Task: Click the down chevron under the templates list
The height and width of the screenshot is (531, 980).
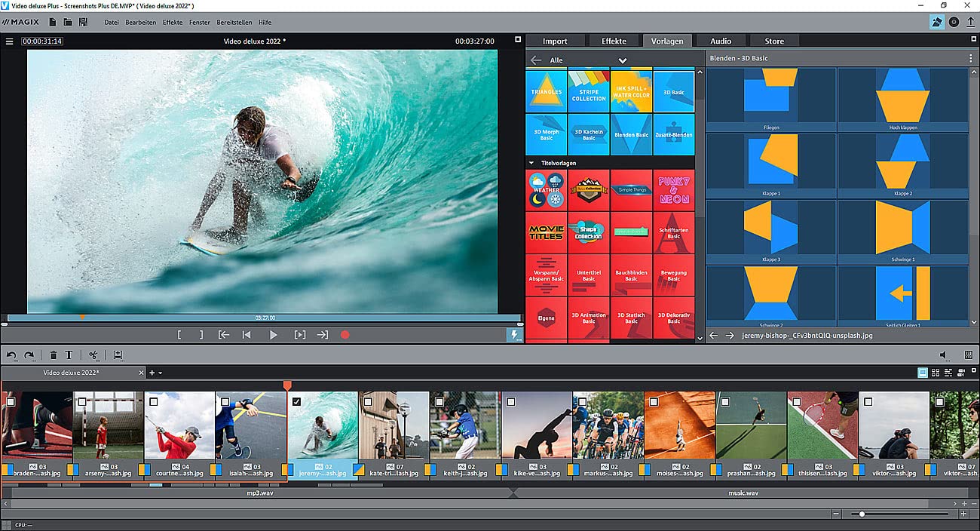Action: click(700, 339)
